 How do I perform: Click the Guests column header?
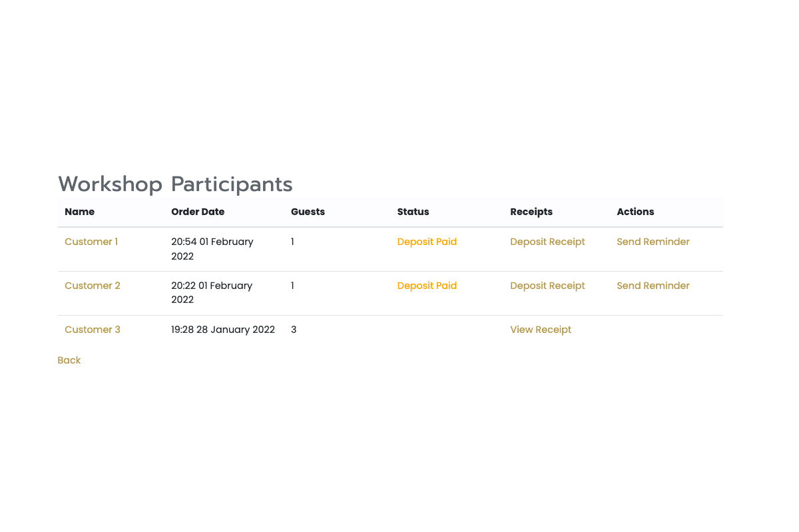(308, 212)
